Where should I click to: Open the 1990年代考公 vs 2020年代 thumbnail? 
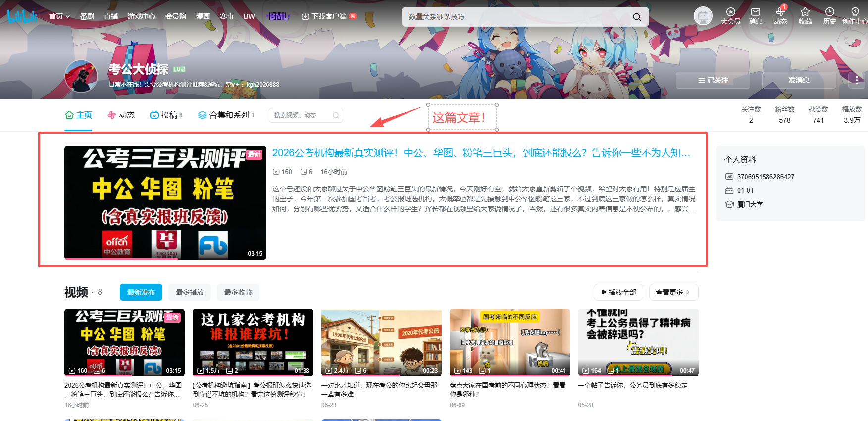click(x=381, y=342)
